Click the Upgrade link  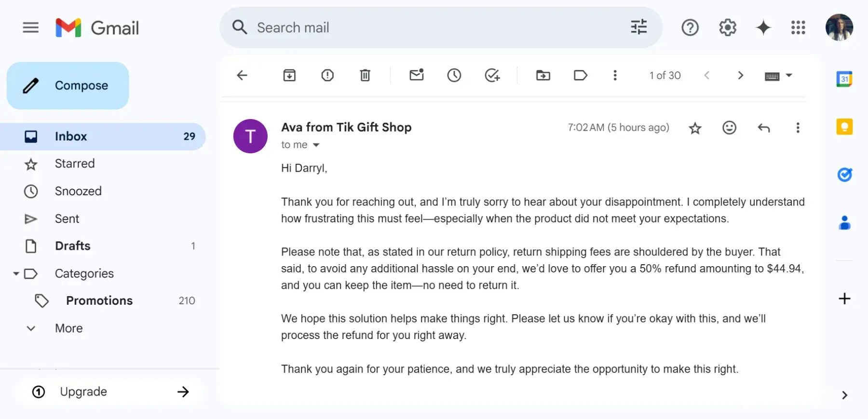(x=83, y=392)
